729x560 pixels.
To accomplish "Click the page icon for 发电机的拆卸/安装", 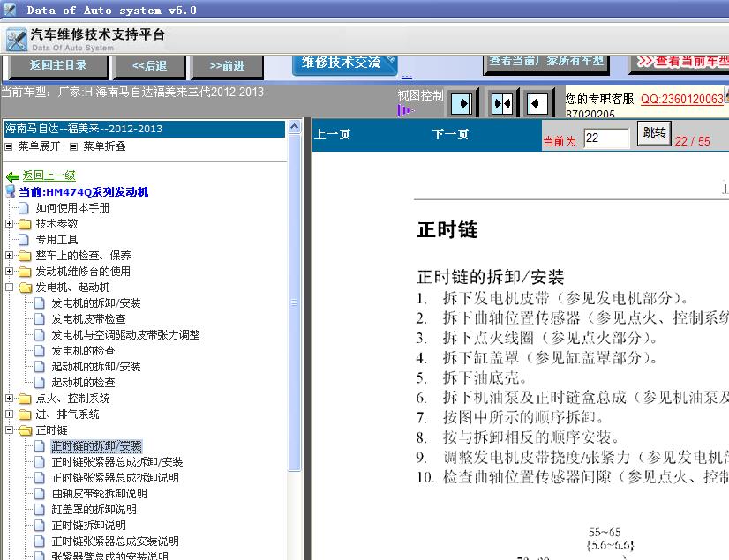I will (x=40, y=303).
